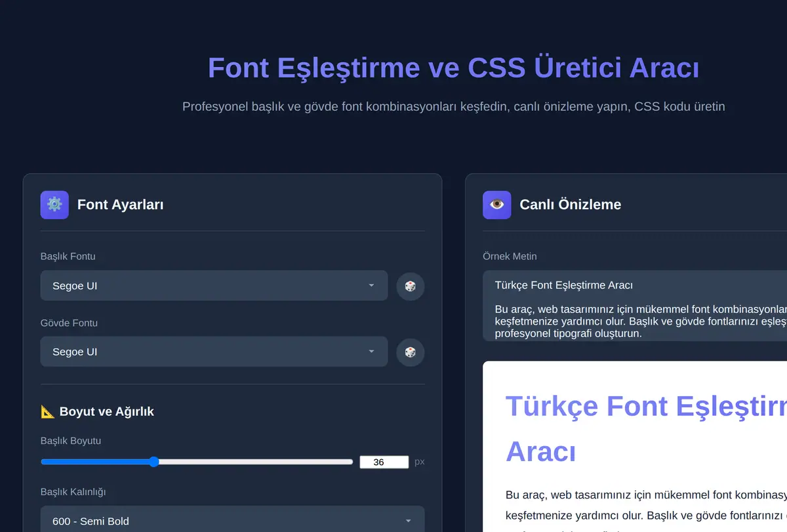The image size is (787, 532).
Task: Click the gear icon beside Font Ayarları
Action: 54,205
